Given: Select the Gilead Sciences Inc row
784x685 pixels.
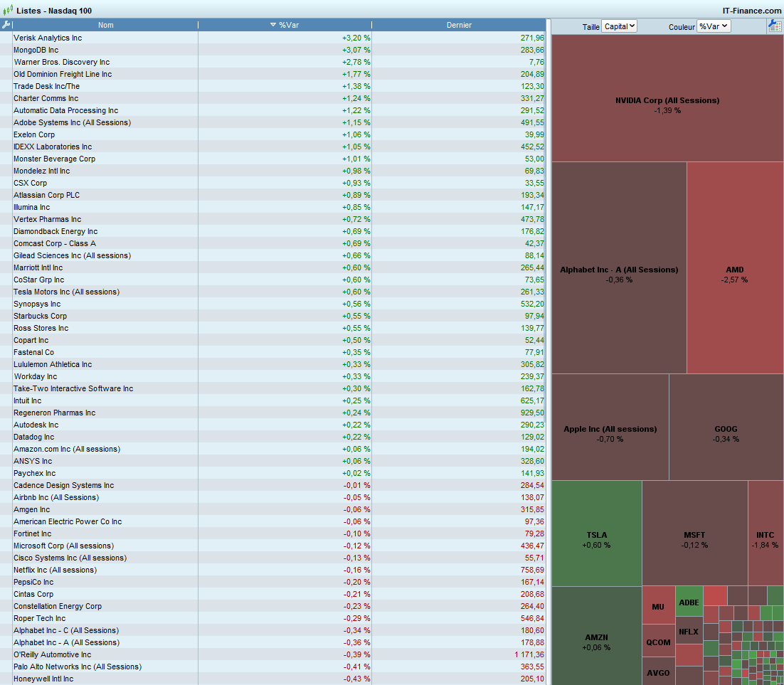Looking at the screenshot, I should tap(272, 255).
